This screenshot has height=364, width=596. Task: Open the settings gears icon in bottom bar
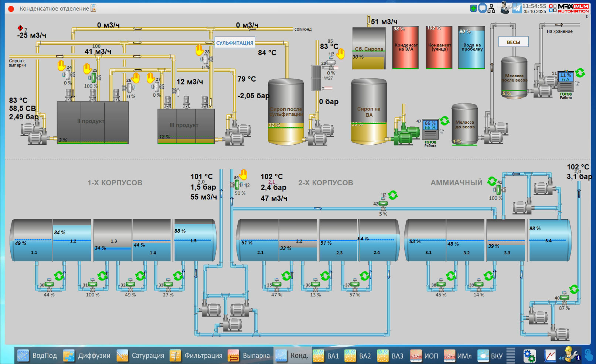coord(529,356)
